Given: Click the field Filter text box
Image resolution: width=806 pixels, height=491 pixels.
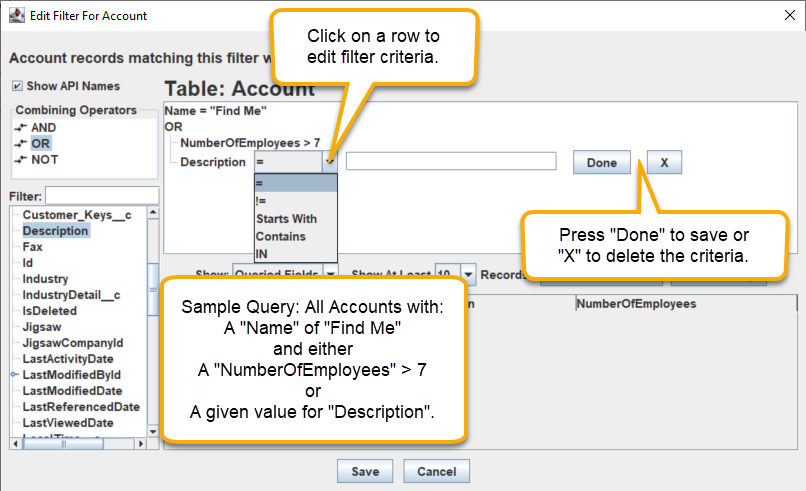Looking at the screenshot, I should point(102,196).
